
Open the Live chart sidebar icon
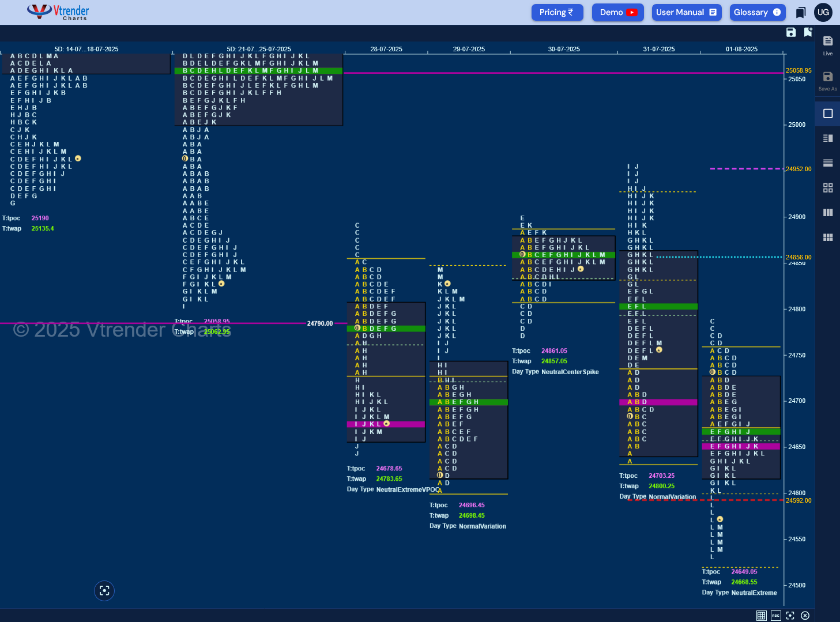pos(828,45)
